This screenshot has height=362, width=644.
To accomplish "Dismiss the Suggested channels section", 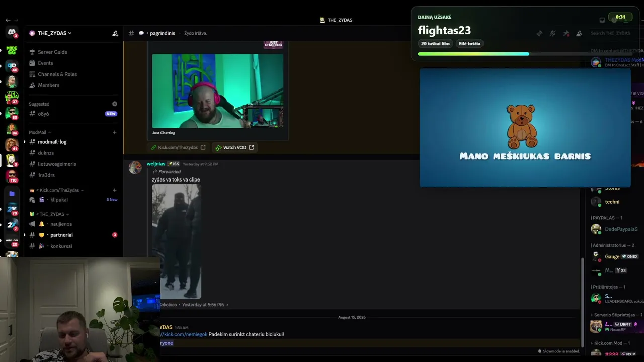I will pos(115,104).
